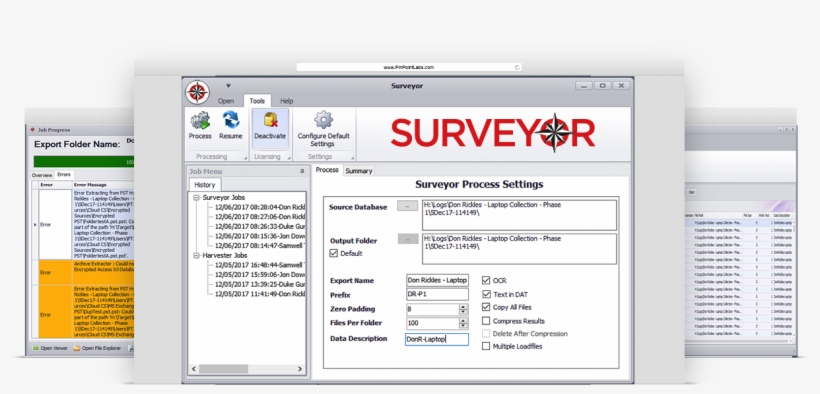Run the Process tool
This screenshot has height=394, width=820.
[x=200, y=126]
